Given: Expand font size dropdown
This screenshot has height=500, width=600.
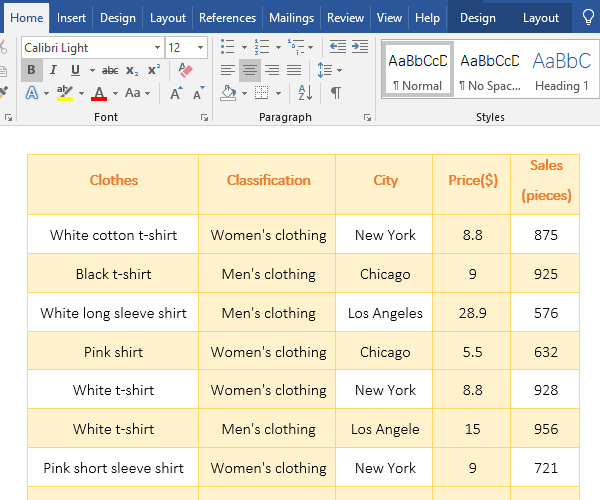Looking at the screenshot, I should 200,47.
